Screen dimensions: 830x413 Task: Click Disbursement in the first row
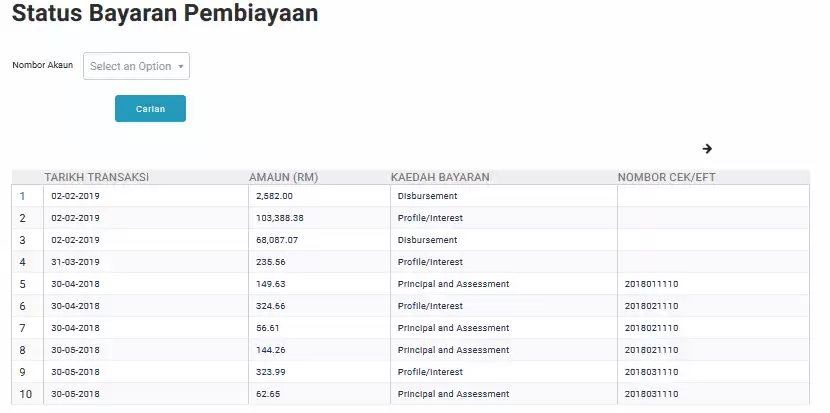pyautogui.click(x=427, y=196)
